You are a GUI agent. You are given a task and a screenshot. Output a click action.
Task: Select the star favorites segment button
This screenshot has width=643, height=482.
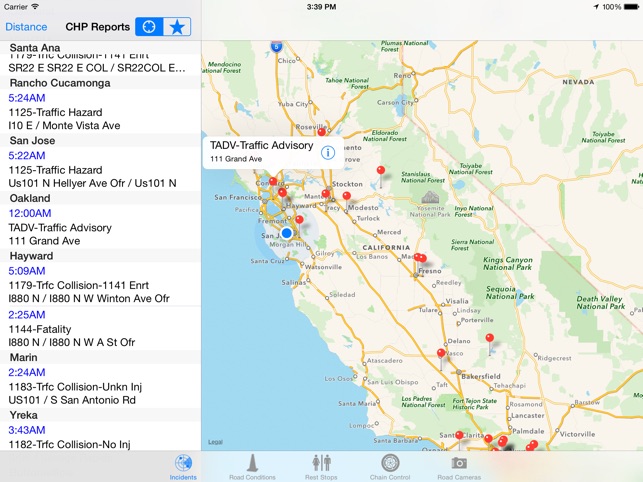click(177, 27)
